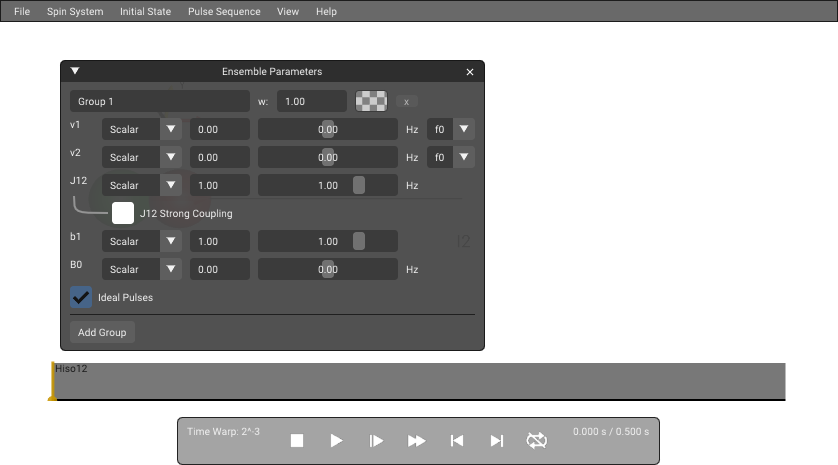838x465 pixels.
Task: Open the J12 Scalar type dropdown
Action: coord(142,185)
